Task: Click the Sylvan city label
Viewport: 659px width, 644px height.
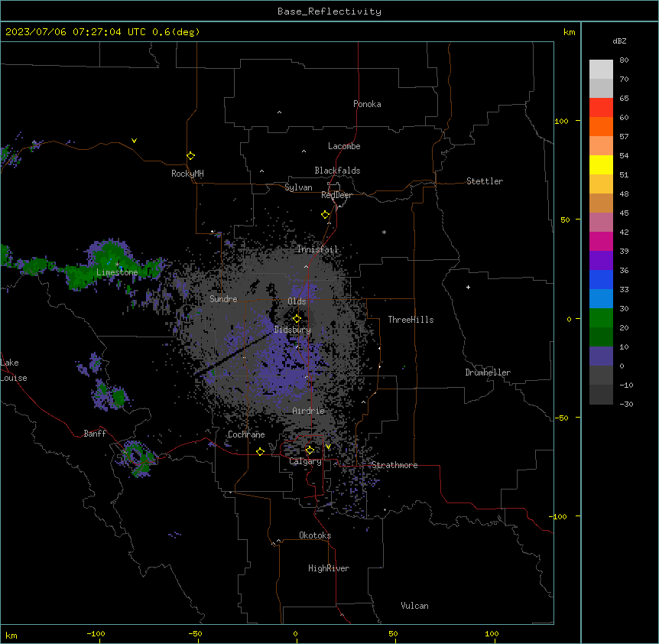Action: pyautogui.click(x=298, y=187)
